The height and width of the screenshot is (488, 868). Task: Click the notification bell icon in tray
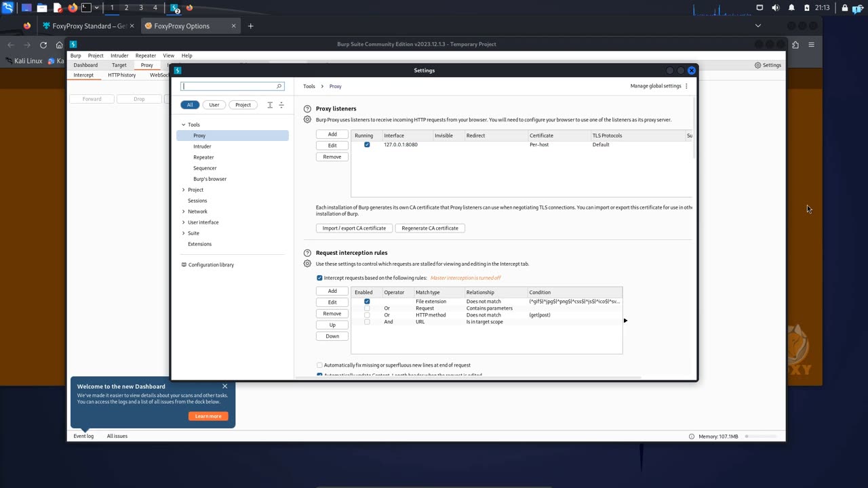[791, 7]
